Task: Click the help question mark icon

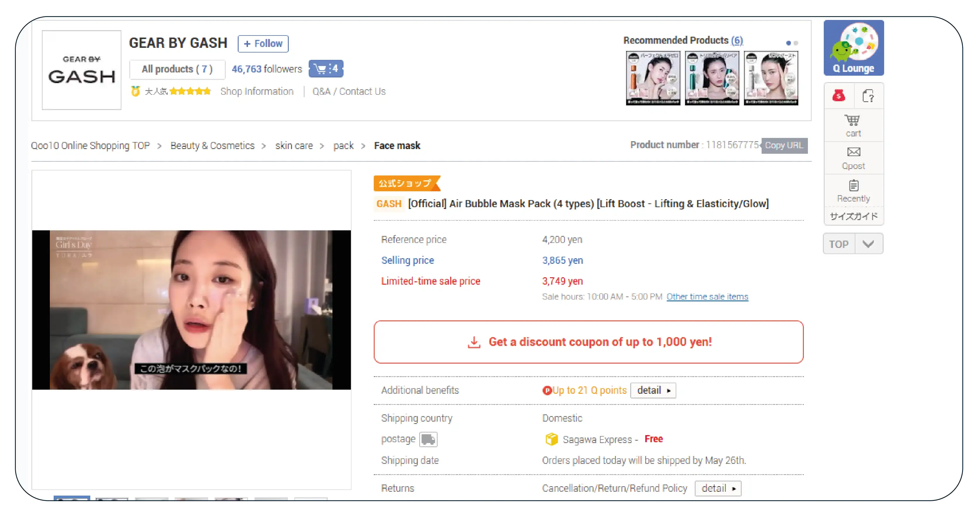Action: (x=868, y=96)
